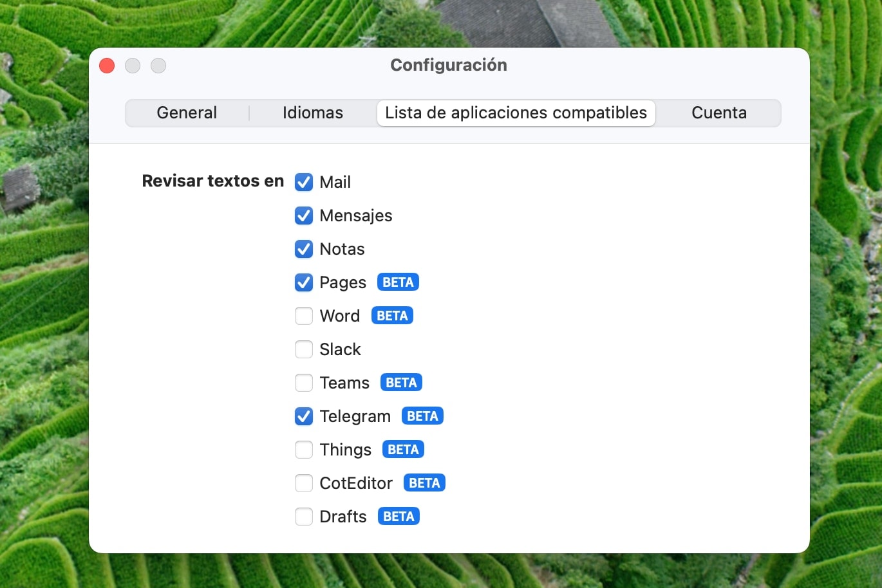This screenshot has height=588, width=882.
Task: Switch to the General tab
Action: [187, 113]
